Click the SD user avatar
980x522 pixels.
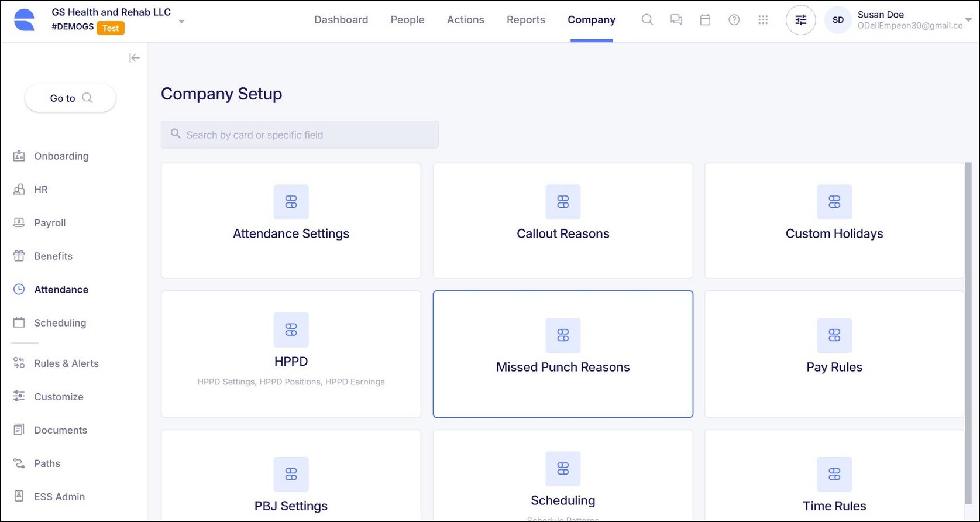click(x=838, y=20)
